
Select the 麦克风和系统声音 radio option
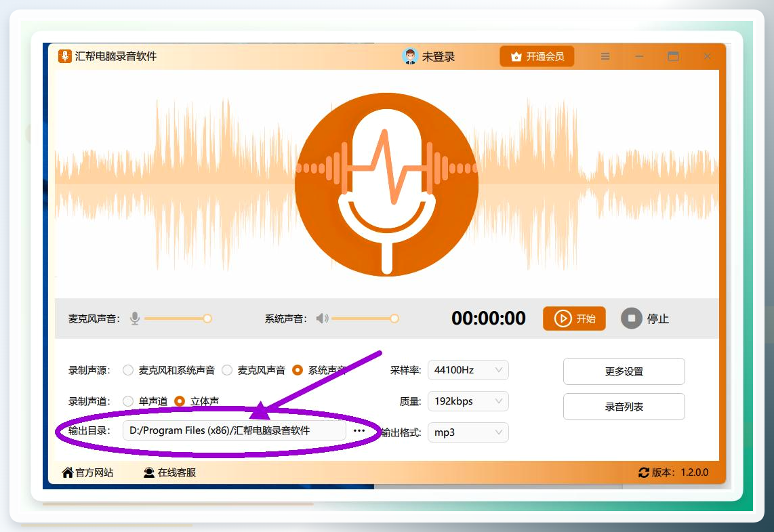coord(128,370)
